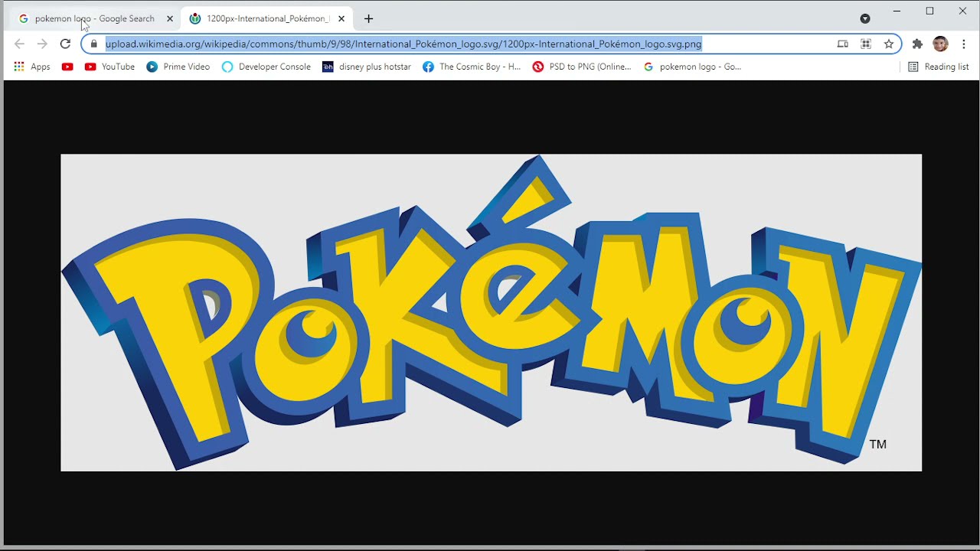The height and width of the screenshot is (551, 980).
Task: Open the unlabeled YouTube icon bookmark
Action: 67,67
